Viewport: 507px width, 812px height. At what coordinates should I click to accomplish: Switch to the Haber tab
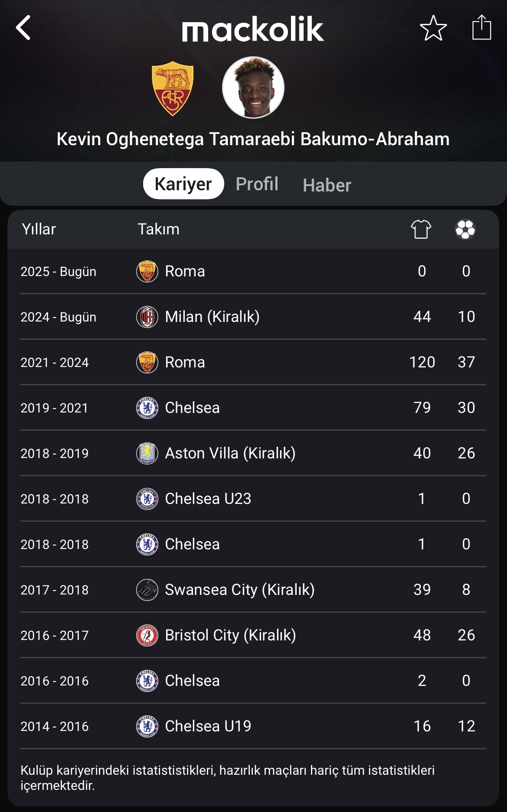[327, 185]
